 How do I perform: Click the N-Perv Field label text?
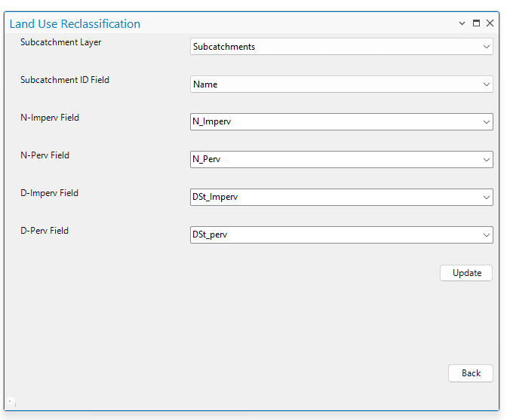(x=45, y=155)
